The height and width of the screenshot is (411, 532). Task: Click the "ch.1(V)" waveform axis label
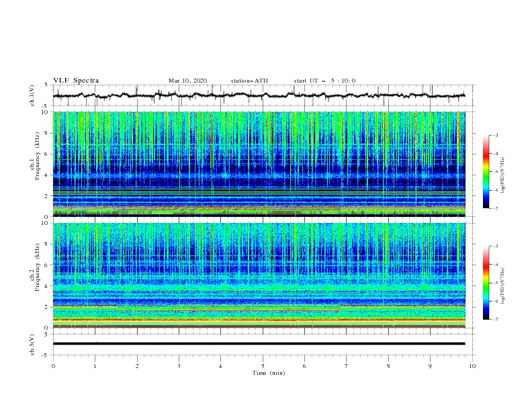[32, 95]
